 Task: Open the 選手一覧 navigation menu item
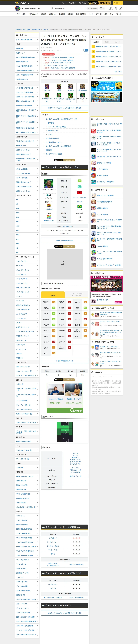click(x=99, y=14)
